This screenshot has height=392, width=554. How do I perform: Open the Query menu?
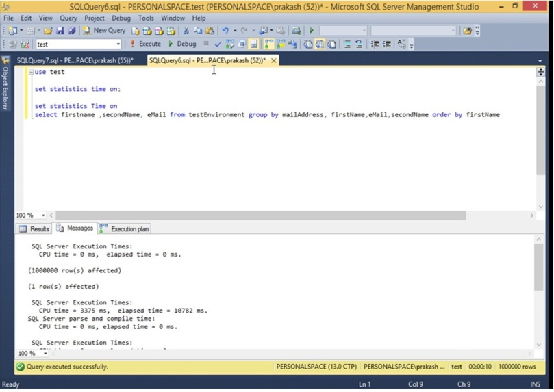(x=68, y=18)
